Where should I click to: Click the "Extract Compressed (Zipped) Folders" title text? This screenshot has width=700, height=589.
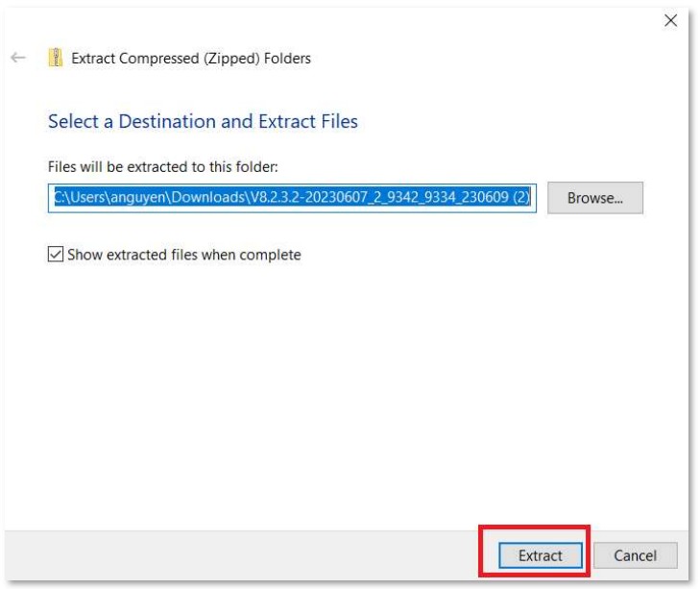pyautogui.click(x=191, y=58)
